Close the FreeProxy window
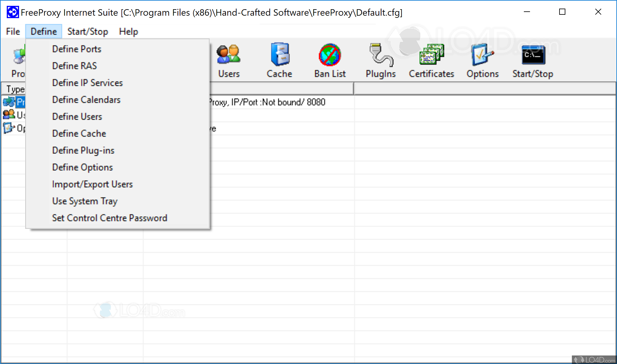 pyautogui.click(x=598, y=12)
